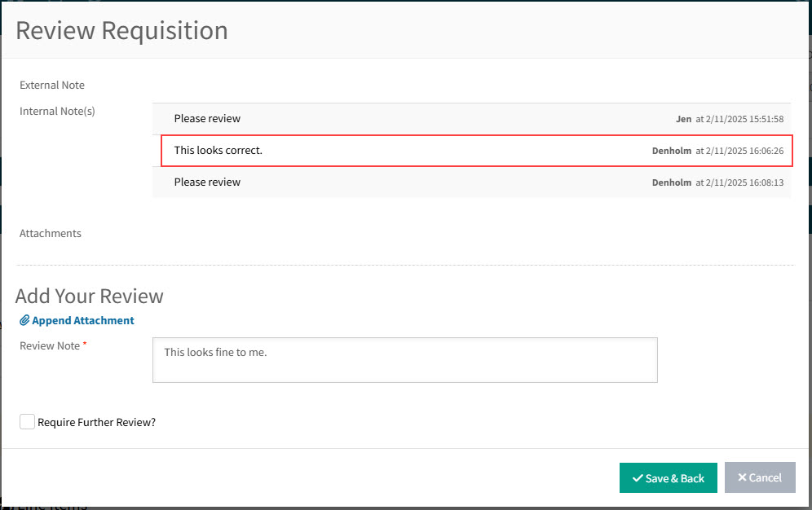Click the author name Jen
This screenshot has height=510, width=812.
pos(683,119)
